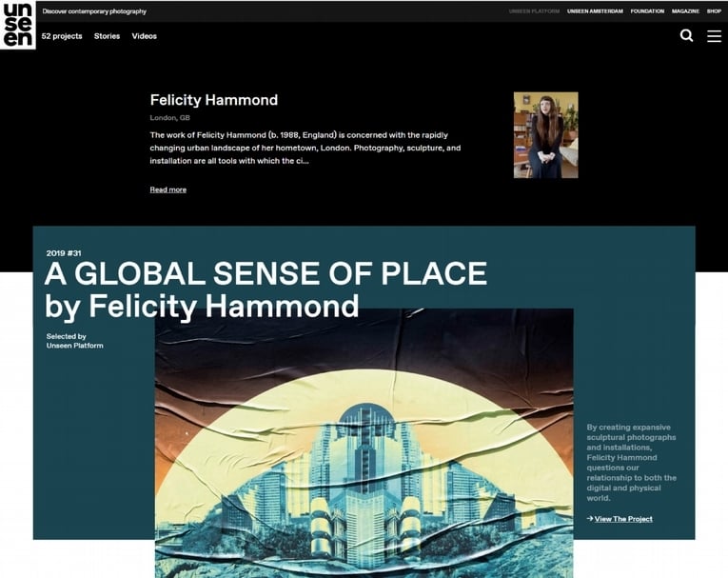
Task: Click Read more under artist bio
Action: 168,189
